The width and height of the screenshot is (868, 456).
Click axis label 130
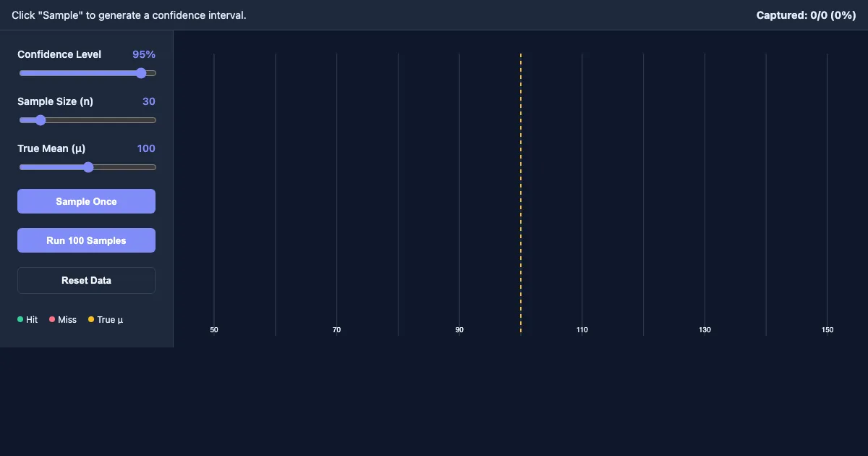tap(705, 330)
